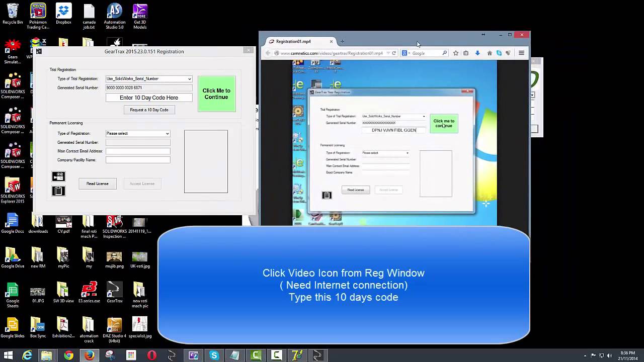This screenshot has width=644, height=362.
Task: Click the Skype add-on icon in Firefox toolbar
Action: pyautogui.click(x=499, y=53)
